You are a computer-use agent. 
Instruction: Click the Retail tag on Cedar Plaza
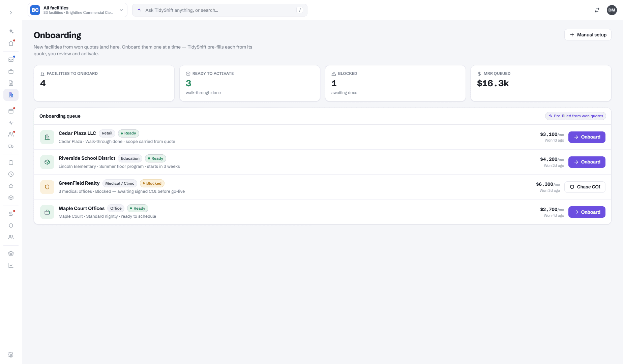point(107,133)
